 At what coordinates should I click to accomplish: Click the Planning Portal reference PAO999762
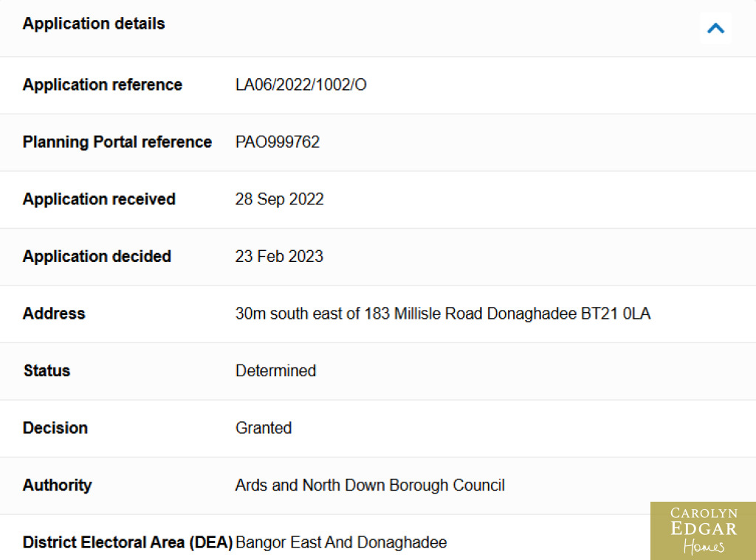click(x=278, y=142)
